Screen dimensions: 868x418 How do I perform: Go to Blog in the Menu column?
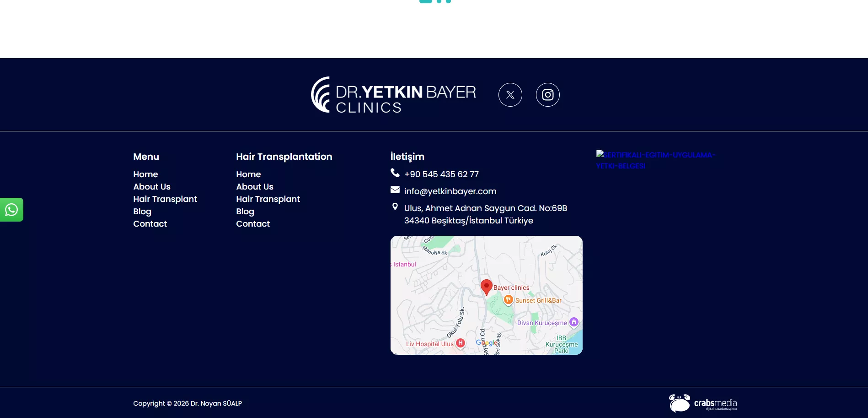[142, 212]
